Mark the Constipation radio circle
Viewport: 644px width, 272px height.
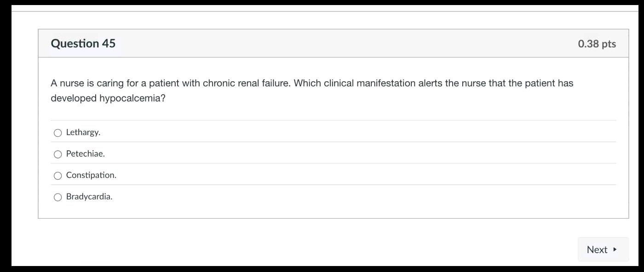coord(58,176)
